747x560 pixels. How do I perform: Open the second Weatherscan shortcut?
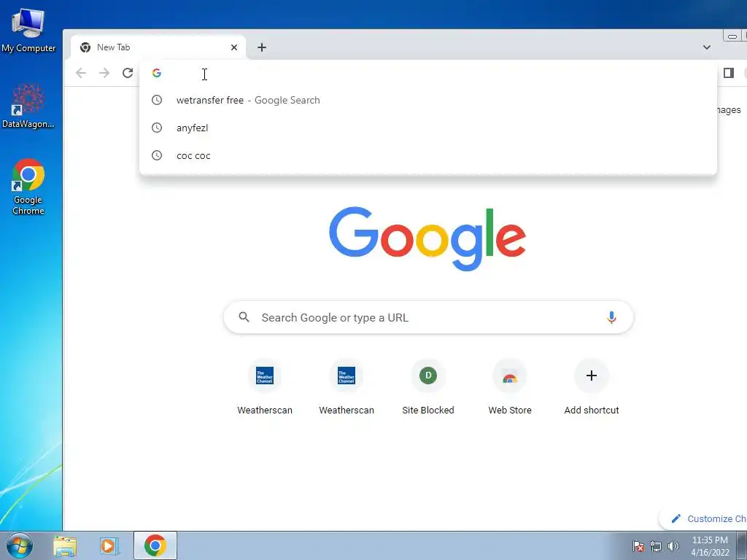(x=347, y=387)
